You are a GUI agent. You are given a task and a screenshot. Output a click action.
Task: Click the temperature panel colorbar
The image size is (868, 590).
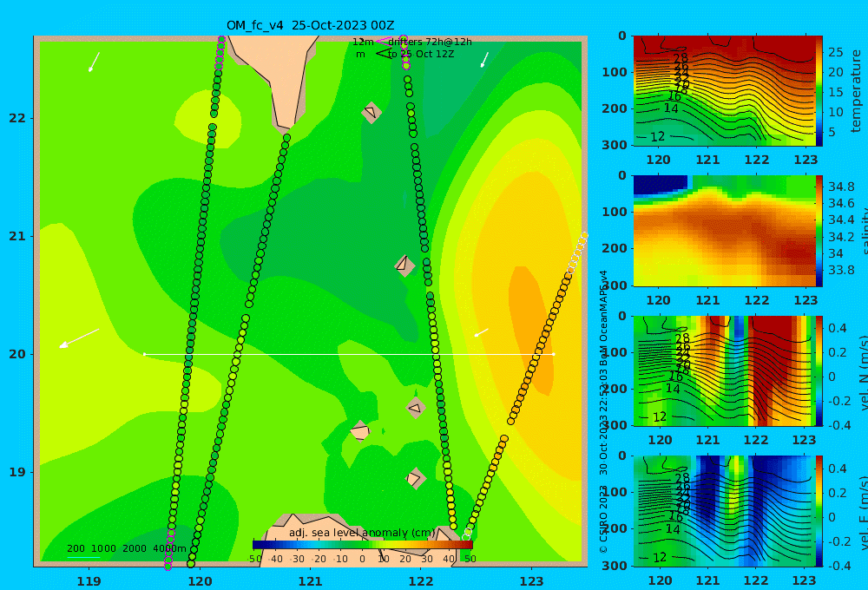pyautogui.click(x=819, y=91)
